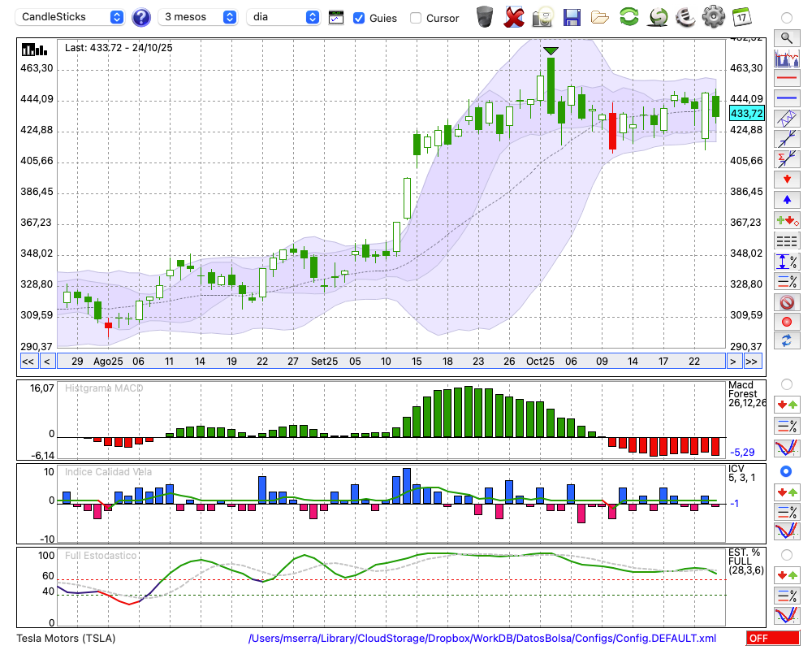Click the blue up arrow marker tool

click(x=786, y=200)
